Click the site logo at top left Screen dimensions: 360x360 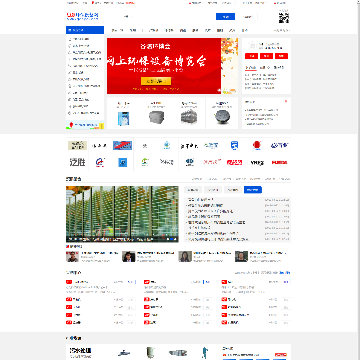pyautogui.click(x=82, y=16)
